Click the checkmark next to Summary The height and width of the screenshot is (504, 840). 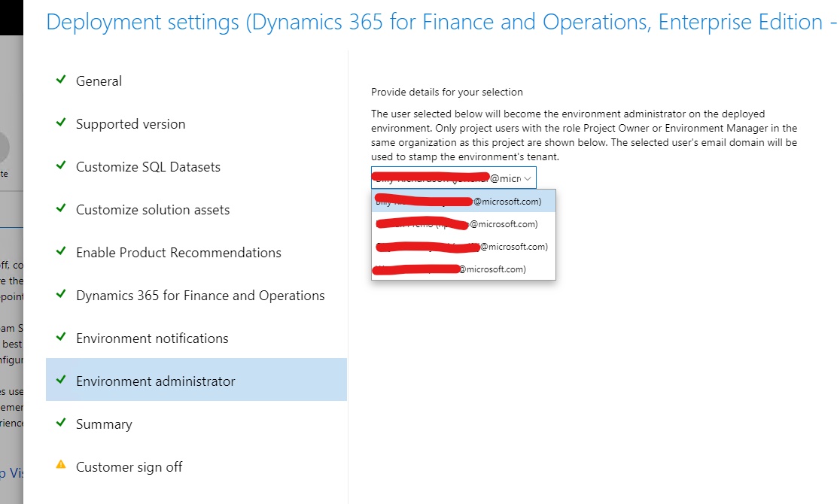click(x=61, y=423)
